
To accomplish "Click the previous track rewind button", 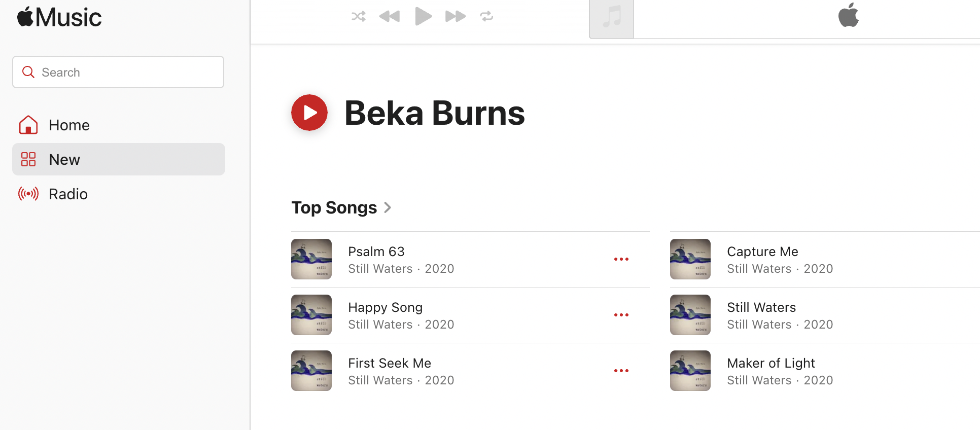I will tap(390, 17).
